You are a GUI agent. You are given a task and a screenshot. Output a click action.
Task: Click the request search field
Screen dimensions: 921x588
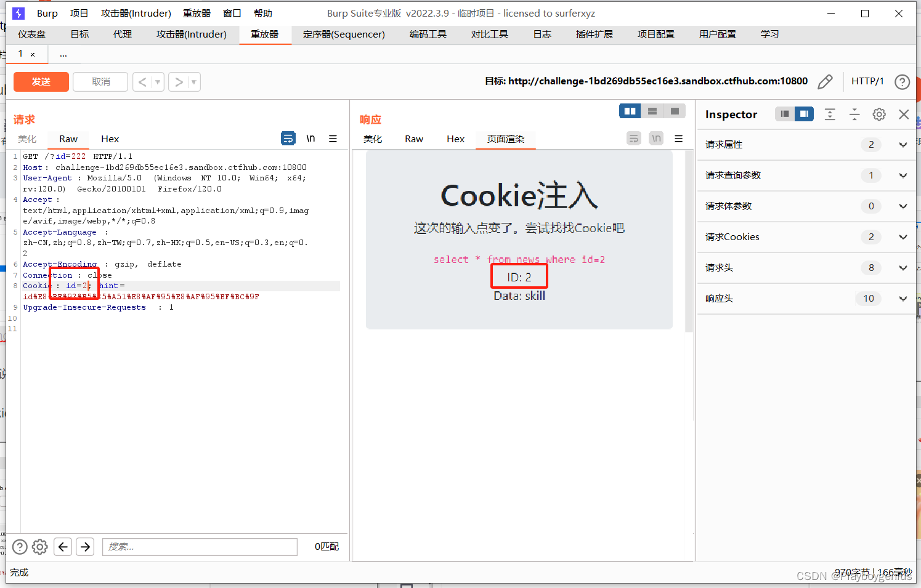(x=200, y=547)
